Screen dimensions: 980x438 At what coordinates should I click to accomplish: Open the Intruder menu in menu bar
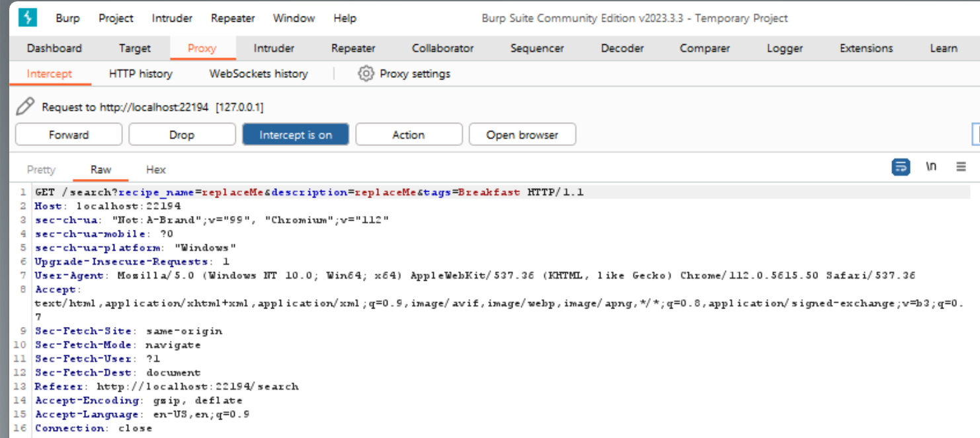pos(172,18)
